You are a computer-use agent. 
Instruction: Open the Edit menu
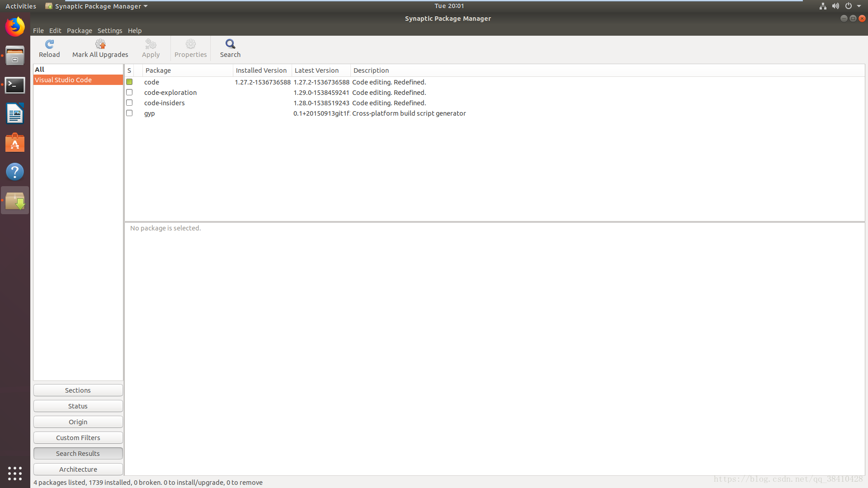[x=54, y=30]
